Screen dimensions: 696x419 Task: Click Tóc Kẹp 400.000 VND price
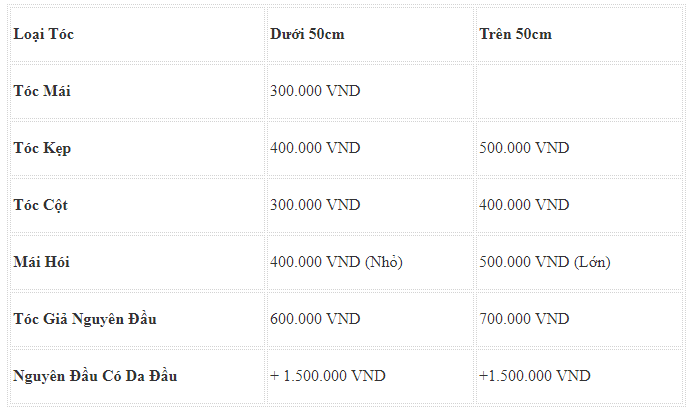pyautogui.click(x=315, y=148)
